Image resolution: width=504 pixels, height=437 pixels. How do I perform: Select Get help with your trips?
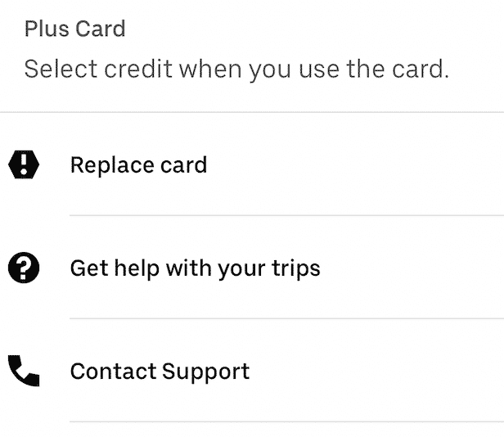coord(252,268)
